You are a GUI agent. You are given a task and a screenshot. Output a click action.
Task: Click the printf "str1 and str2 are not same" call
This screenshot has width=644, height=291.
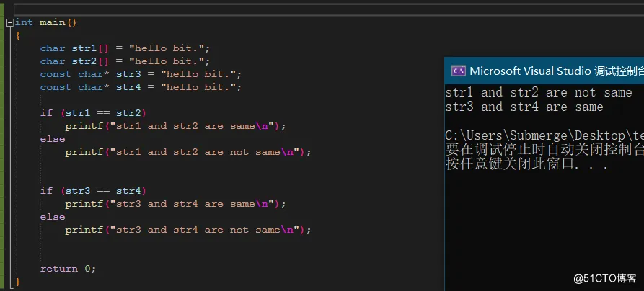click(188, 152)
